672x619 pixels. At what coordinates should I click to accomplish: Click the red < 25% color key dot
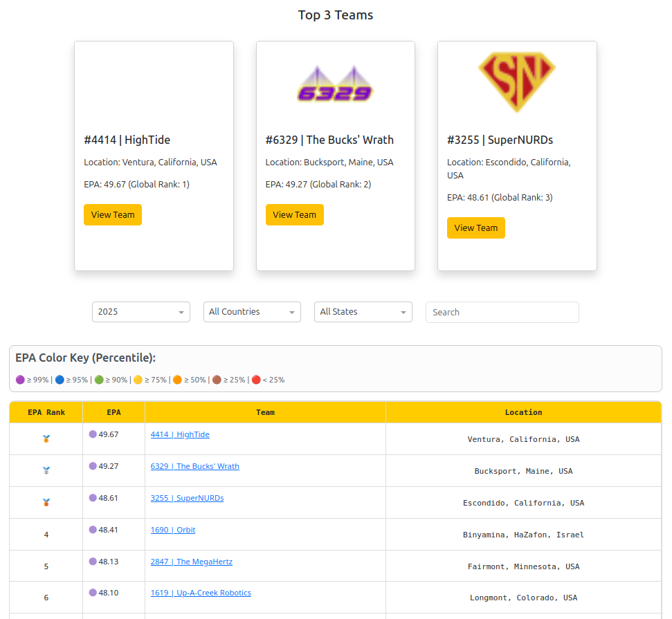click(x=256, y=380)
